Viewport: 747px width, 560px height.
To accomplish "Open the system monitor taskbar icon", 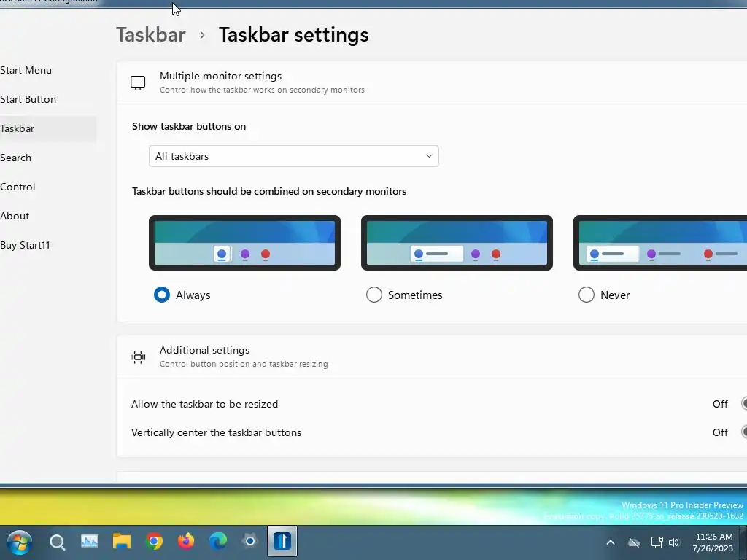I will [x=90, y=542].
